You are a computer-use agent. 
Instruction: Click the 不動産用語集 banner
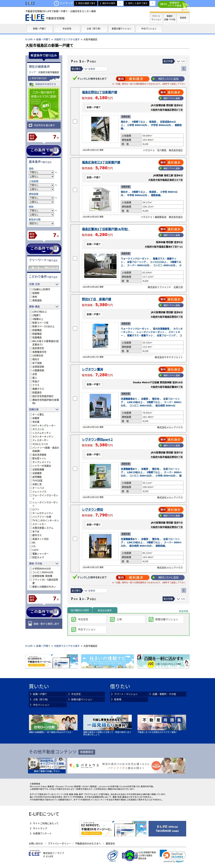pyautogui.click(x=162, y=722)
